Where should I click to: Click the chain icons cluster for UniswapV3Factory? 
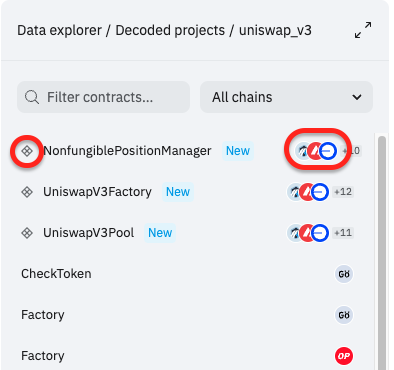coord(308,192)
